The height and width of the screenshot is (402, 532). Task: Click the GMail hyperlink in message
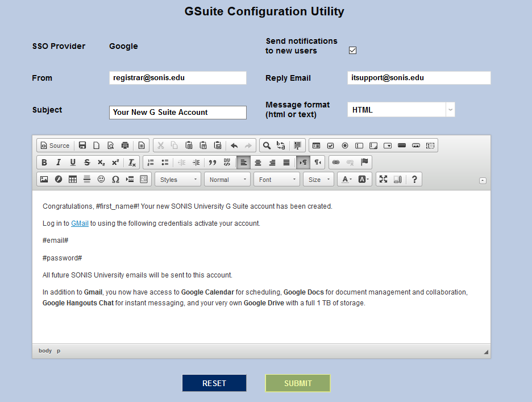[80, 223]
